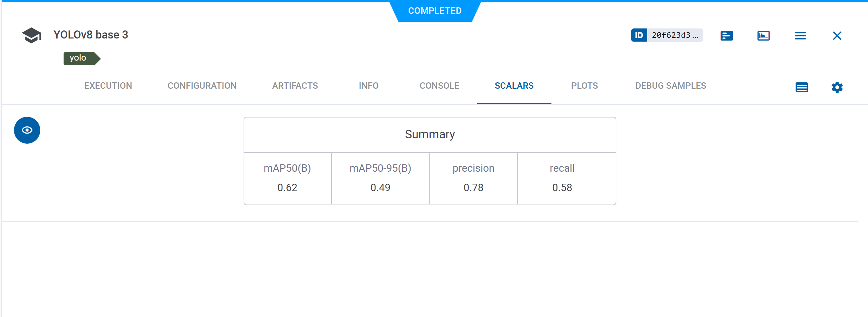This screenshot has height=317, width=868.
Task: Click the COMPLETED status banner
Action: [x=435, y=10]
